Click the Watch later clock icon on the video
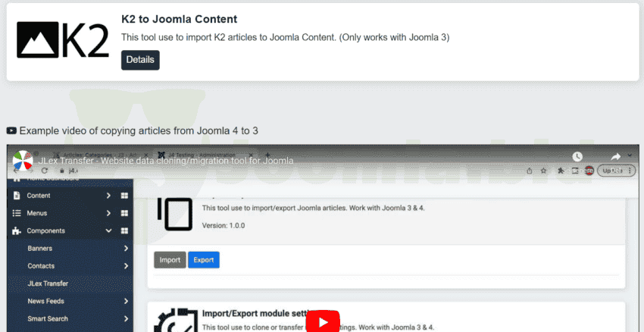Viewport: 644px width, 332px height. (577, 157)
